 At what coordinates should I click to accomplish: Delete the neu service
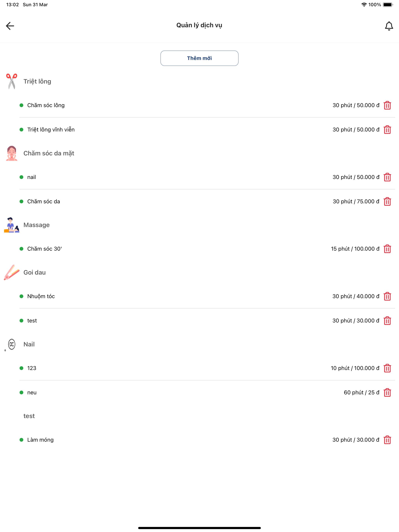(x=387, y=393)
